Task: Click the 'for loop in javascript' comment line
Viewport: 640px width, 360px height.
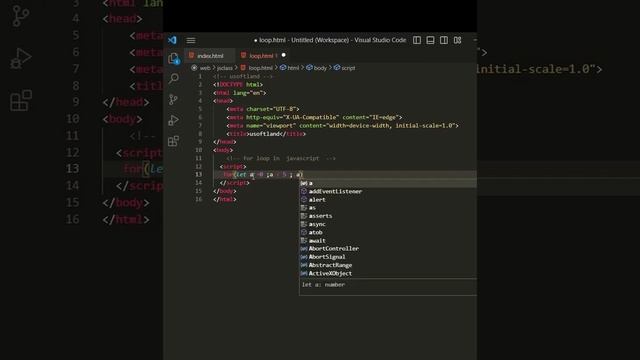Action: pos(281,158)
